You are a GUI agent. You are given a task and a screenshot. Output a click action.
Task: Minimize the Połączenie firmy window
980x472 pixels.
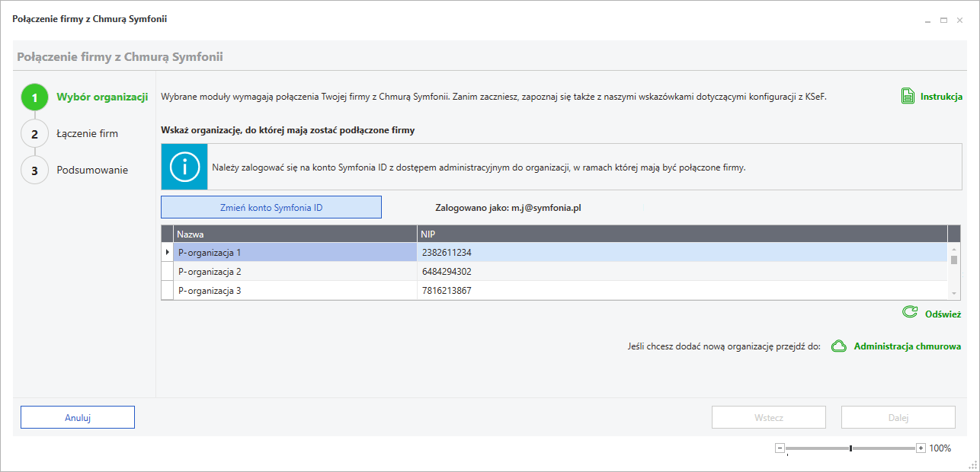927,21
